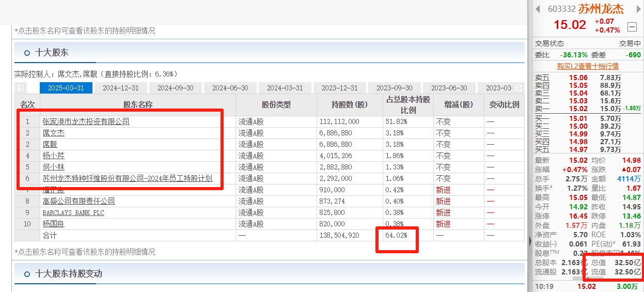Select the 2025-03-31 report tab
This screenshot has height=292, width=644.
tap(66, 88)
